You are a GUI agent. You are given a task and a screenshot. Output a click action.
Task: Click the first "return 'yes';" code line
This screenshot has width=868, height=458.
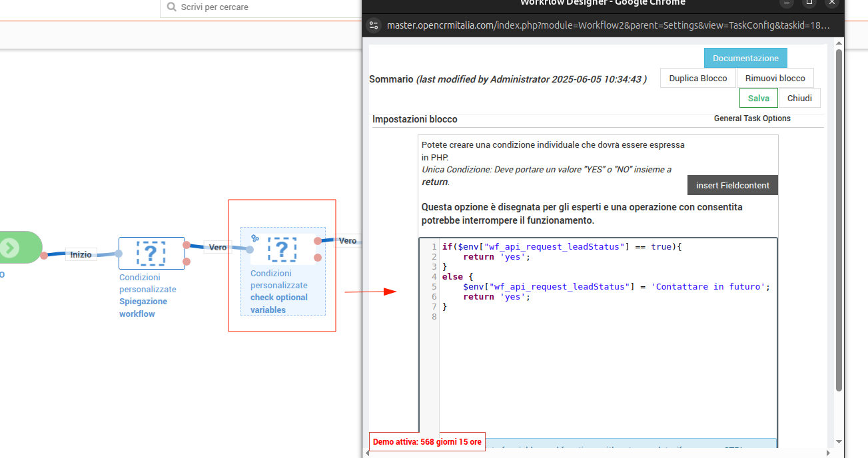(x=496, y=257)
